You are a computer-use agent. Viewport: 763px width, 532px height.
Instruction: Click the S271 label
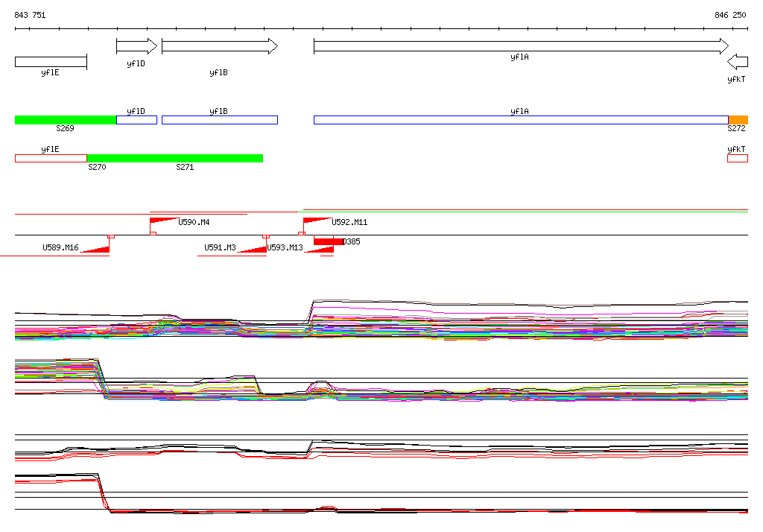[185, 167]
